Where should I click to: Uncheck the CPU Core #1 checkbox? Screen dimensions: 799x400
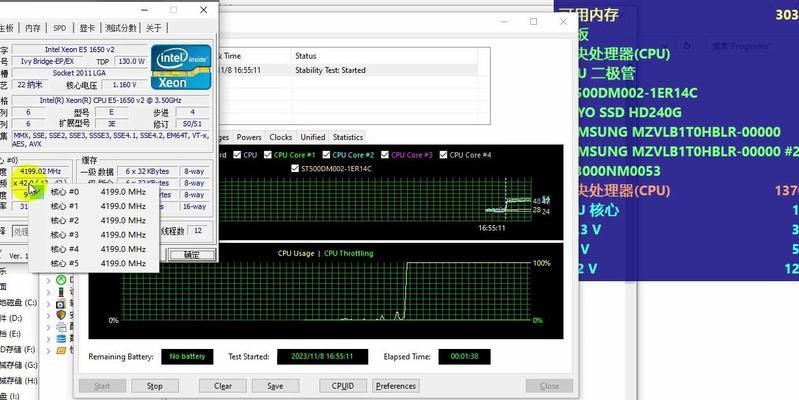click(268, 155)
